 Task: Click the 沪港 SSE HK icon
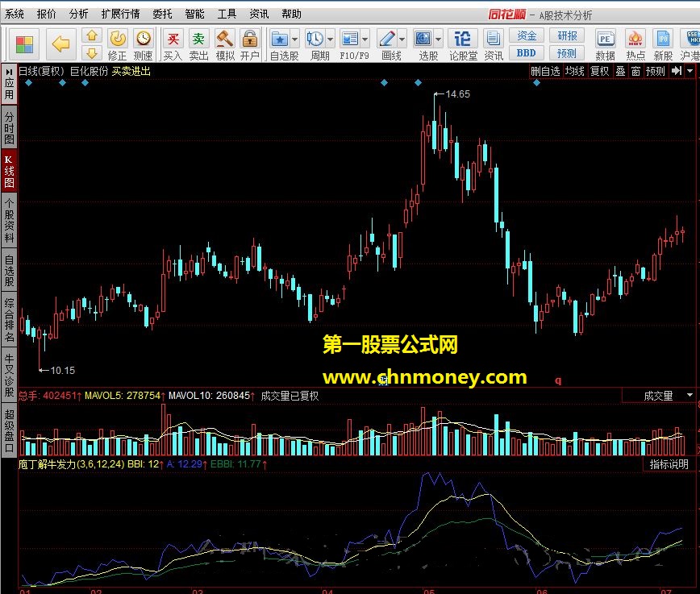(690, 39)
